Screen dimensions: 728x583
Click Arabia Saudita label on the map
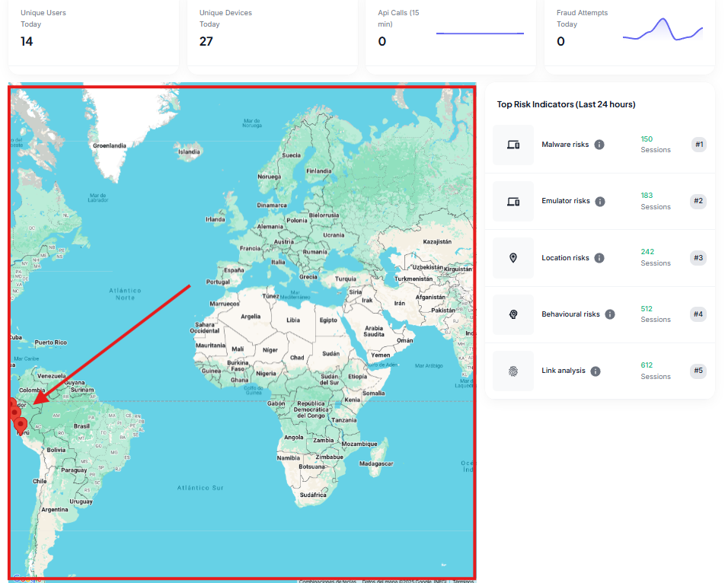tap(374, 331)
